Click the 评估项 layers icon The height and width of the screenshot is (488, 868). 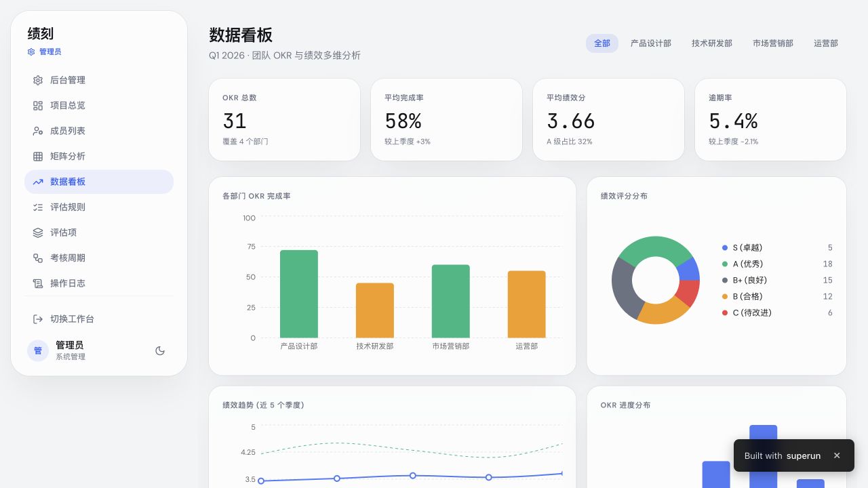click(38, 232)
